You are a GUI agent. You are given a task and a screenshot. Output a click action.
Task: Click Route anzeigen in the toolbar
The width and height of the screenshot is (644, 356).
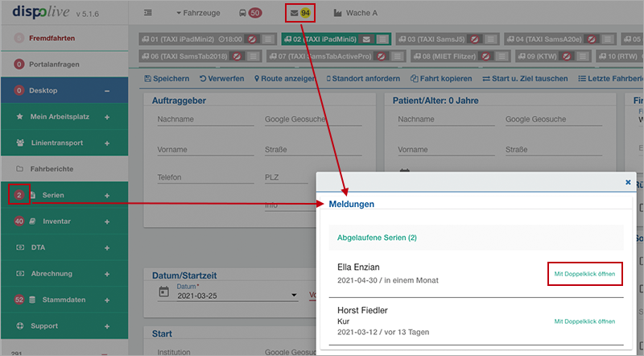(x=284, y=78)
